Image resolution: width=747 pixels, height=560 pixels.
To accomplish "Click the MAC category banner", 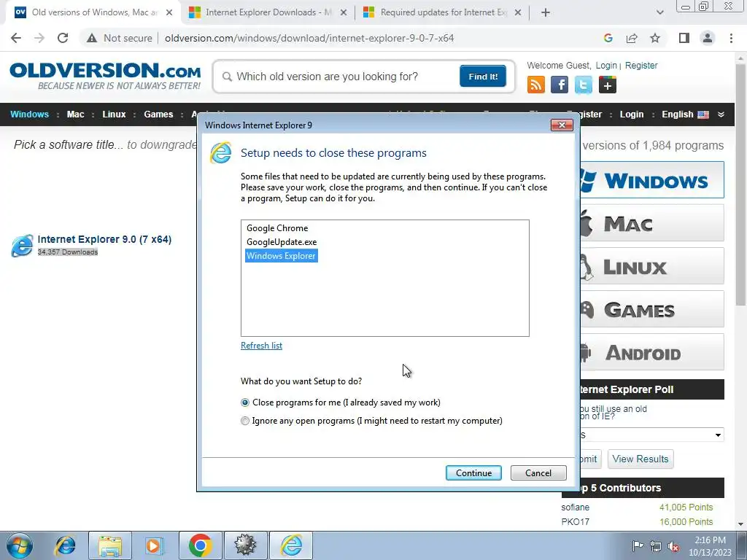I will pos(651,223).
